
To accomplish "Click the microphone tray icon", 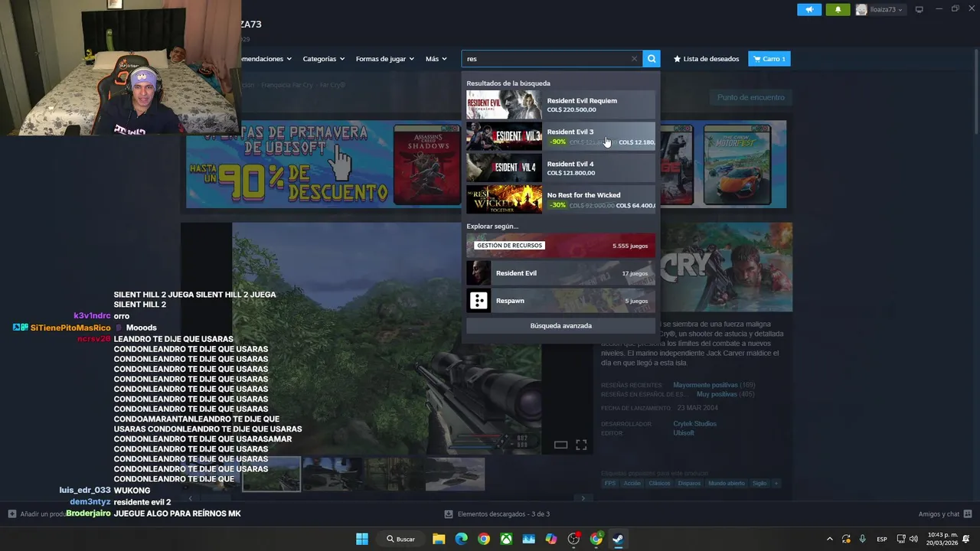I will tap(863, 539).
